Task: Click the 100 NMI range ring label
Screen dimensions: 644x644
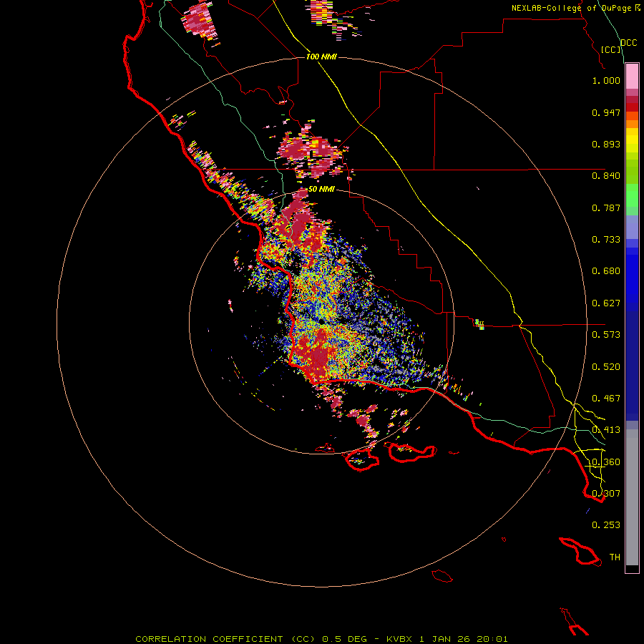Action: pos(321,57)
